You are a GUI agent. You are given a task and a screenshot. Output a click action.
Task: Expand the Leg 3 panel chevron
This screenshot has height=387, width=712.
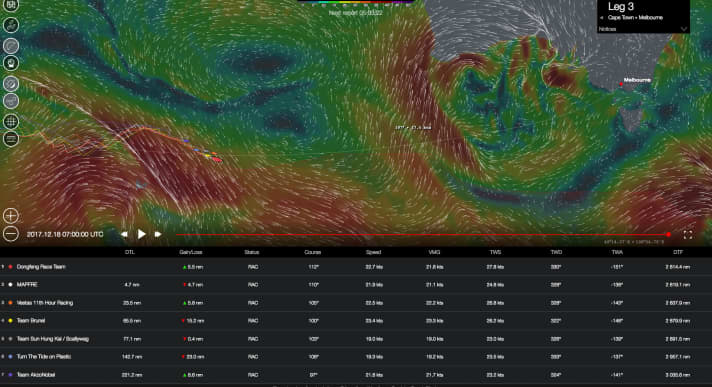(x=684, y=29)
